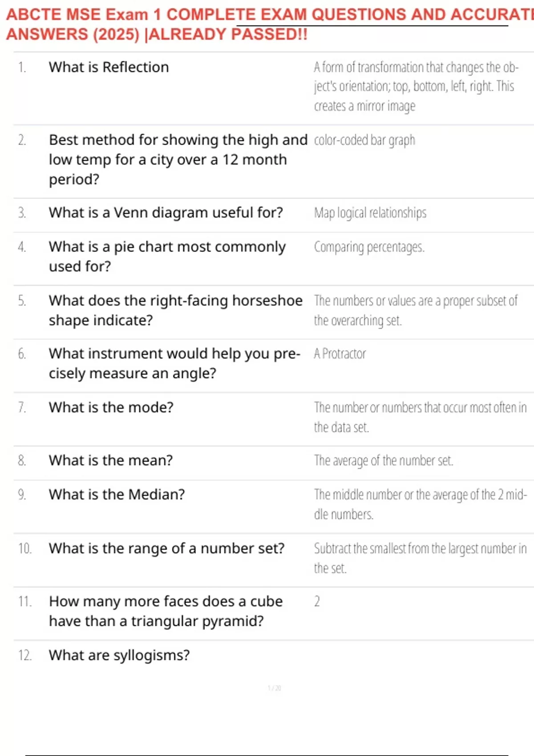Click the question "What is the Median?"
Viewport: 534px width, 756px height.
pyautogui.click(x=117, y=495)
